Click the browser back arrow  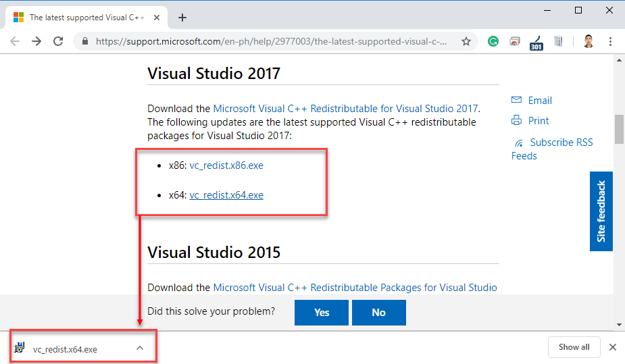pos(15,41)
